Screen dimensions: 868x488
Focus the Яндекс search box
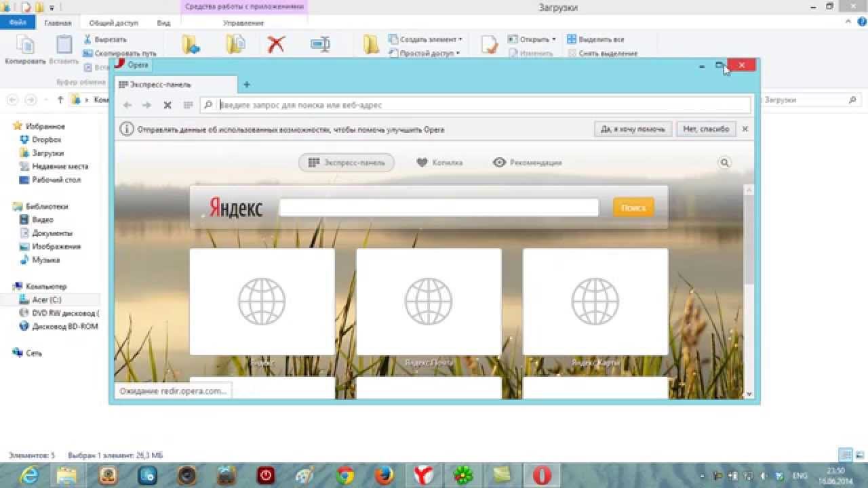point(439,207)
